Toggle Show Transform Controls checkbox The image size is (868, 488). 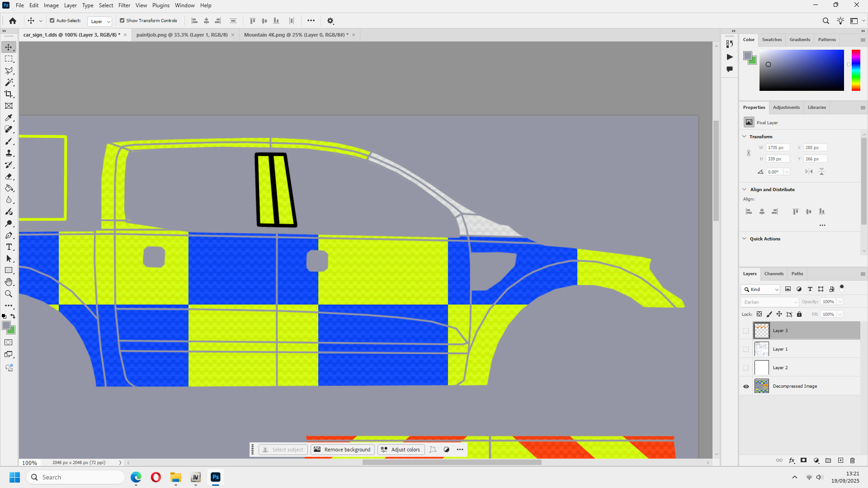point(122,21)
